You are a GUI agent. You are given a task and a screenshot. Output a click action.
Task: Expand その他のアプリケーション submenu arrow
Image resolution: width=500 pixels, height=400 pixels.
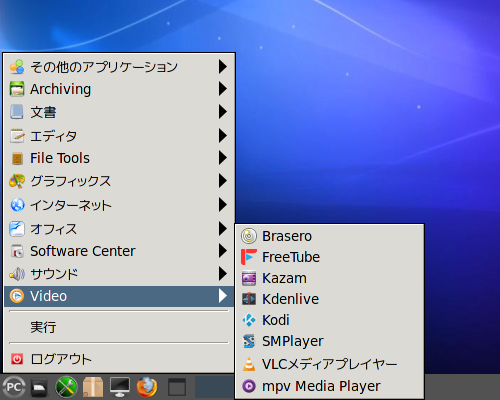(223, 67)
